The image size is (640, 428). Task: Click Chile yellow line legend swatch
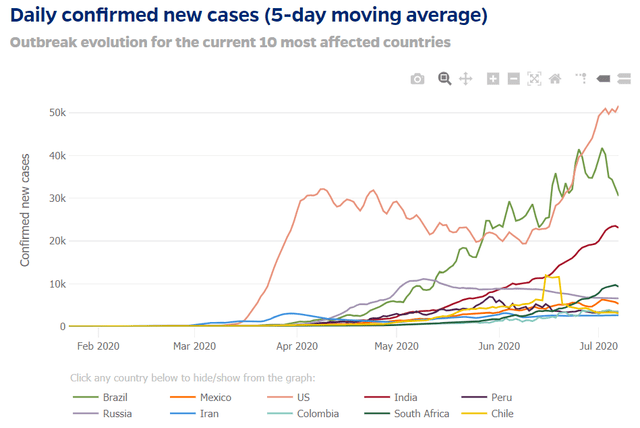click(x=474, y=413)
